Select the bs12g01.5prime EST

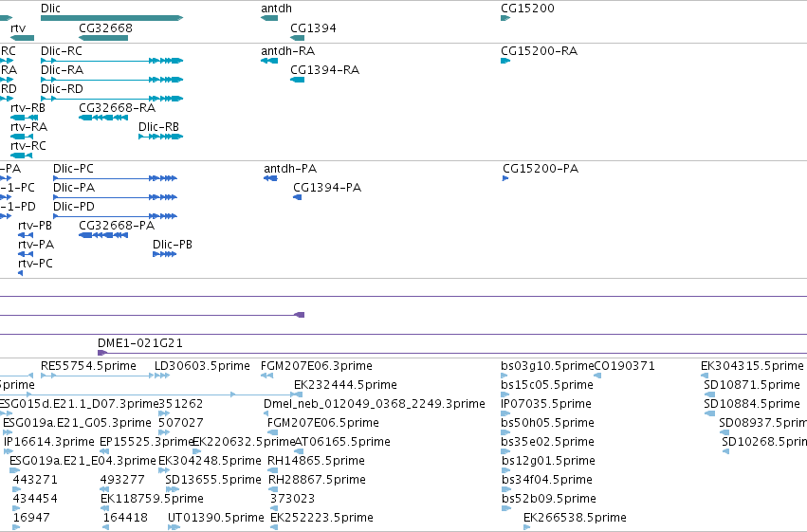click(x=506, y=470)
